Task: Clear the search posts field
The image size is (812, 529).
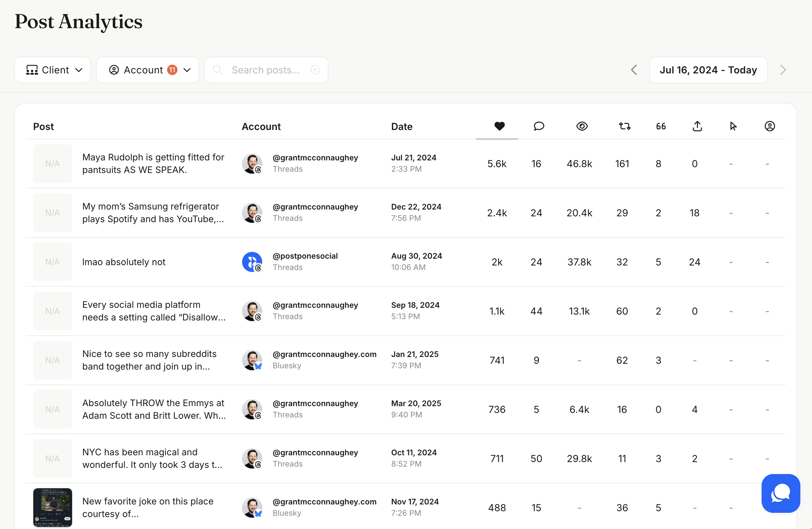Action: tap(315, 70)
